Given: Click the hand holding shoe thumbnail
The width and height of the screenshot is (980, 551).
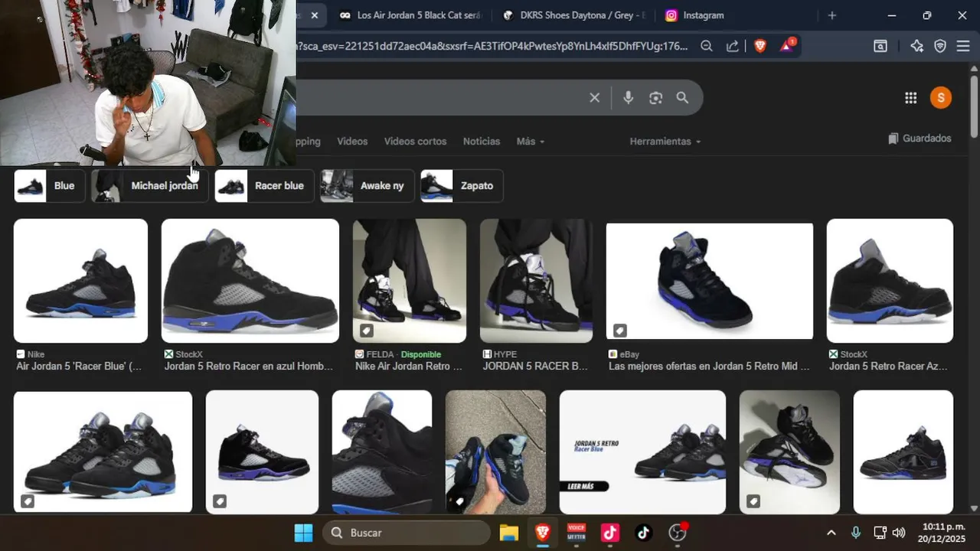Looking at the screenshot, I should (495, 452).
